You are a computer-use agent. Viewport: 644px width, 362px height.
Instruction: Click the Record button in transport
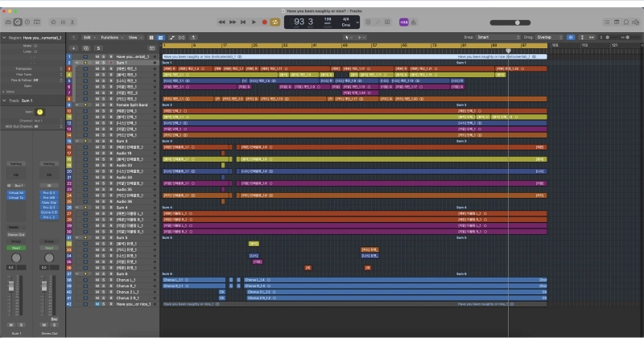264,23
